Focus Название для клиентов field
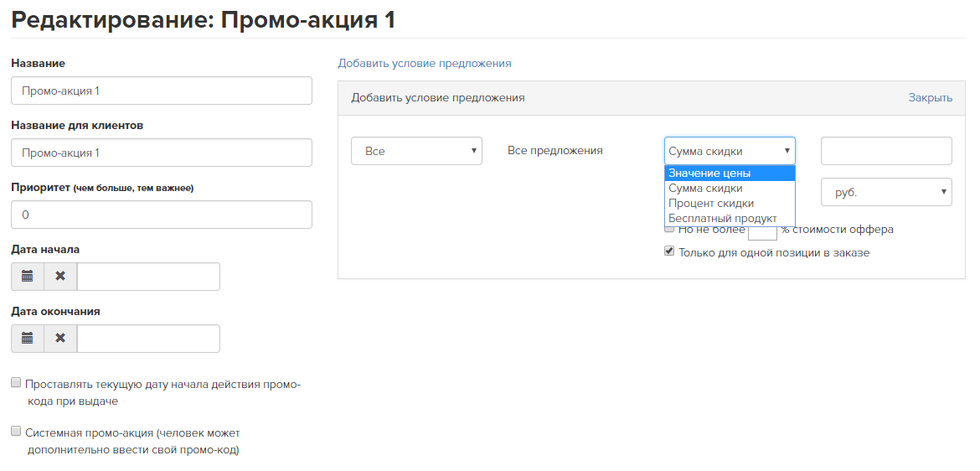The image size is (980, 471). point(162,153)
